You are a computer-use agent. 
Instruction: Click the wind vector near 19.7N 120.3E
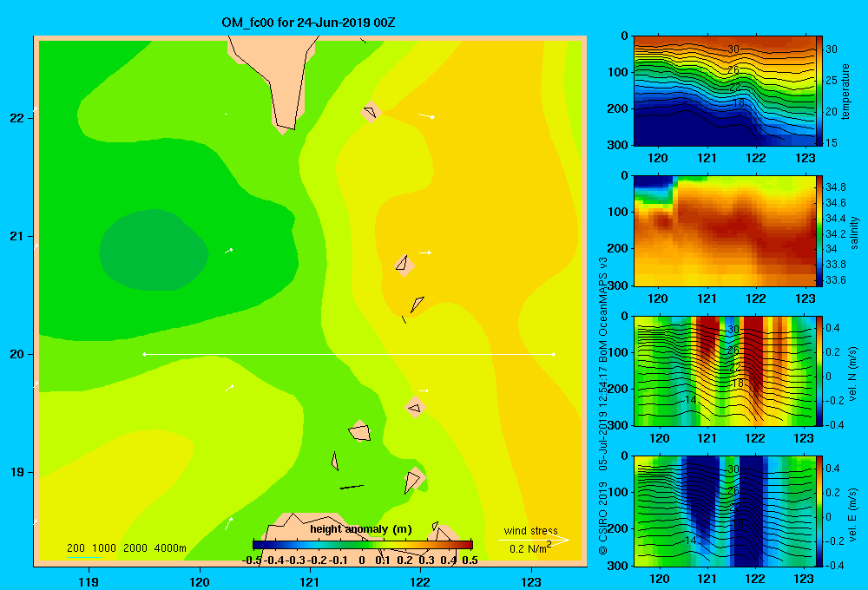point(229,388)
